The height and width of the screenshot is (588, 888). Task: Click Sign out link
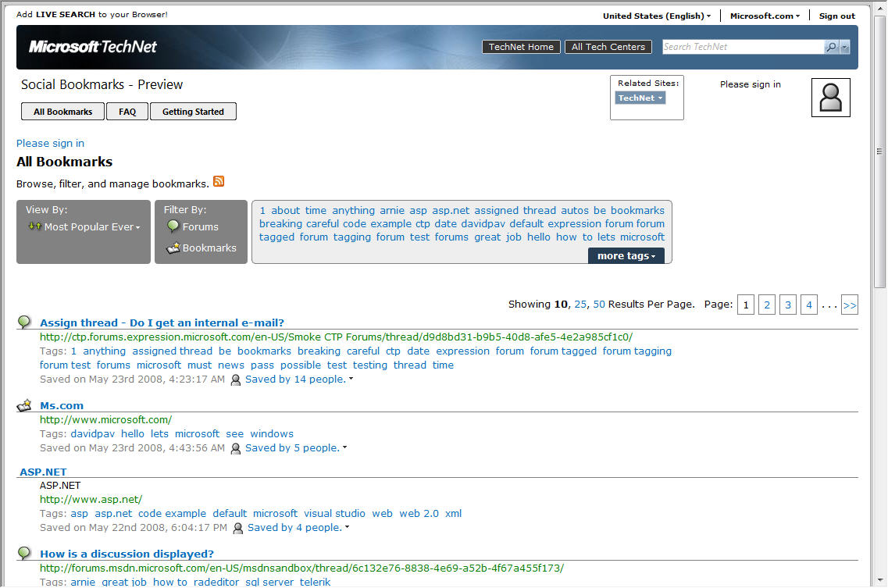point(837,16)
